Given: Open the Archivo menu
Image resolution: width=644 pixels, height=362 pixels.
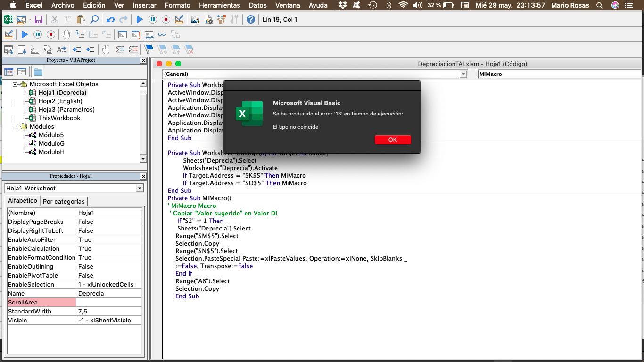Looking at the screenshot, I should tap(63, 5).
